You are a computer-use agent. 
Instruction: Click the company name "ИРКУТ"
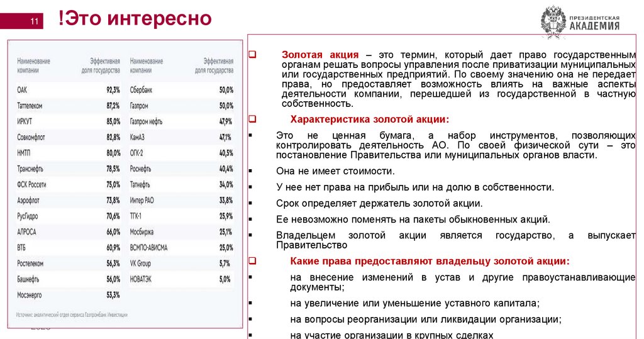coord(25,121)
